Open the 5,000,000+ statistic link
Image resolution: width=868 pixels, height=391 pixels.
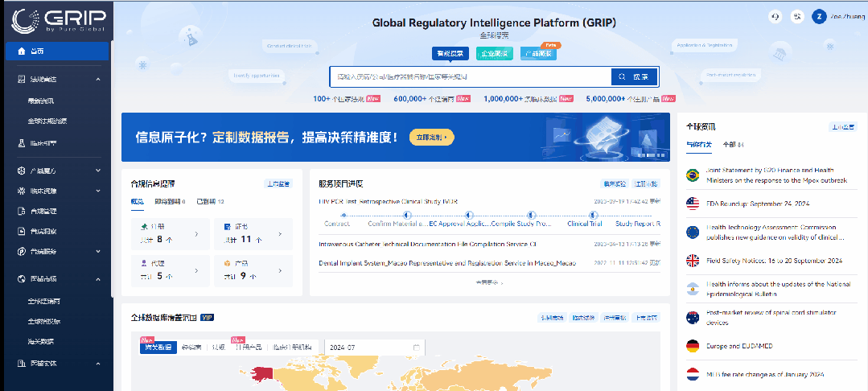click(631, 99)
